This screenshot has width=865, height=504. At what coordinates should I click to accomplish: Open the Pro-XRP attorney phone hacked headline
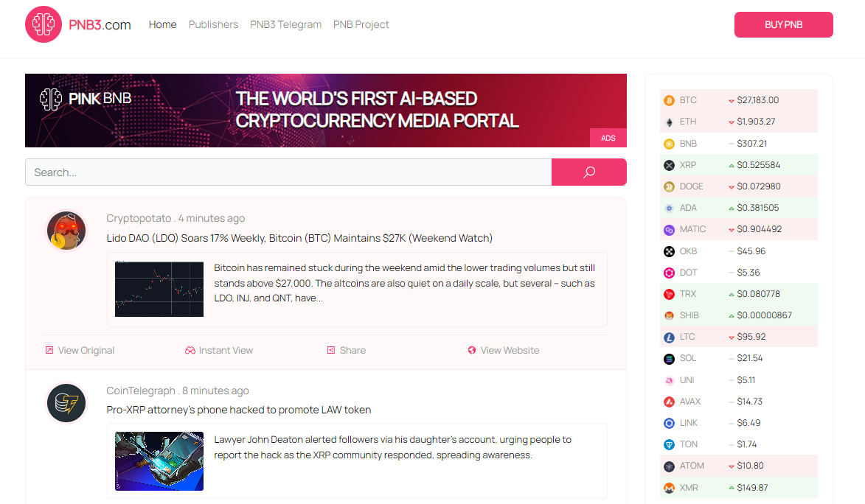coord(237,410)
